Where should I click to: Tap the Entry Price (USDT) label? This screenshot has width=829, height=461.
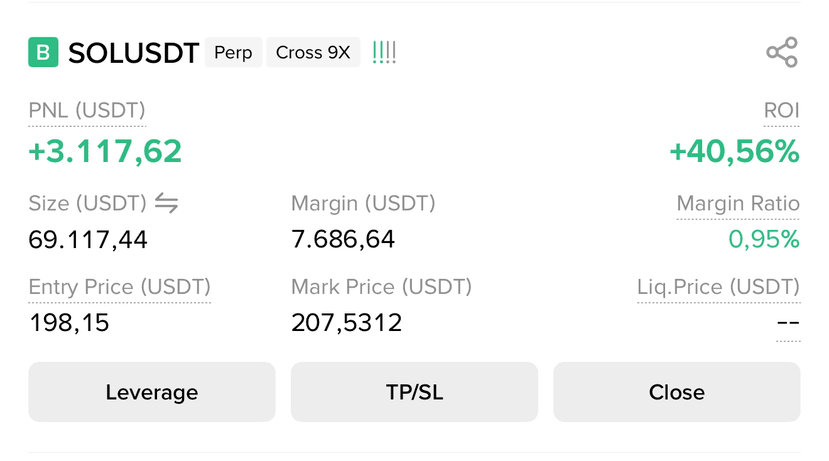[x=119, y=287]
